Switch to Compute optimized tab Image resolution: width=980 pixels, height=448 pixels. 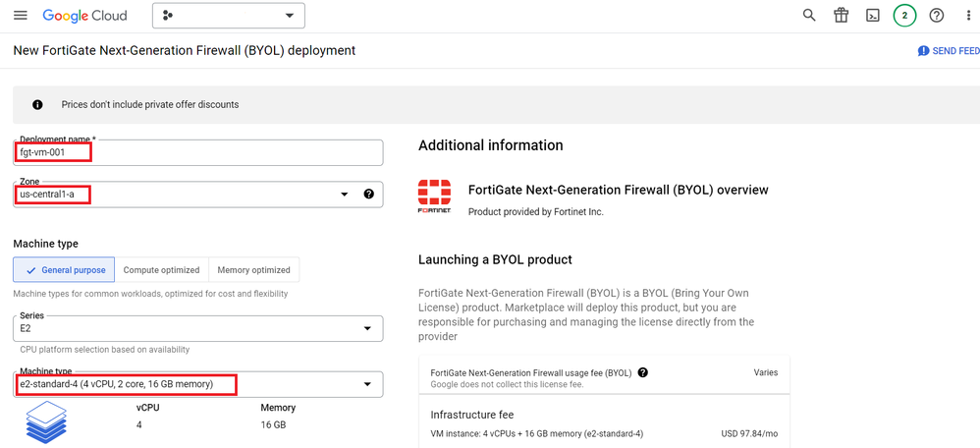162,270
